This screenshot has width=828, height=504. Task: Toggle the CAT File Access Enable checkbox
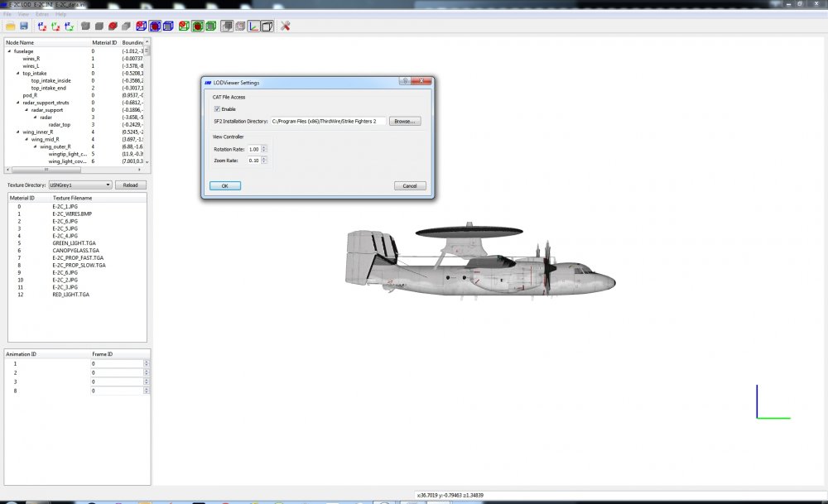[x=217, y=108]
